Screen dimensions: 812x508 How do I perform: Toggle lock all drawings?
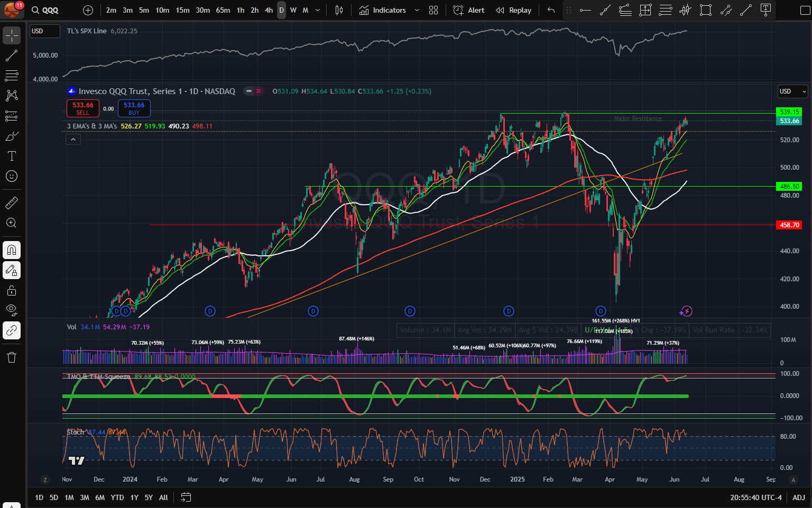pyautogui.click(x=12, y=290)
